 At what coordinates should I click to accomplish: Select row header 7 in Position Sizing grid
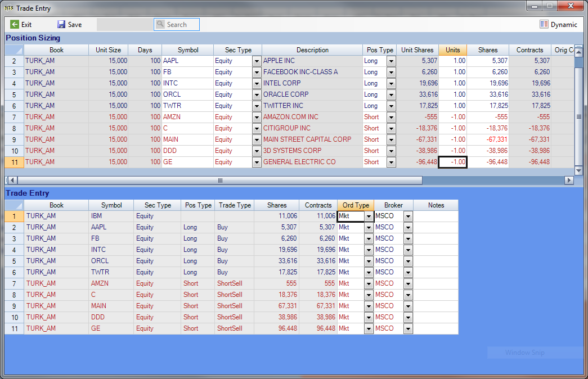(x=14, y=117)
